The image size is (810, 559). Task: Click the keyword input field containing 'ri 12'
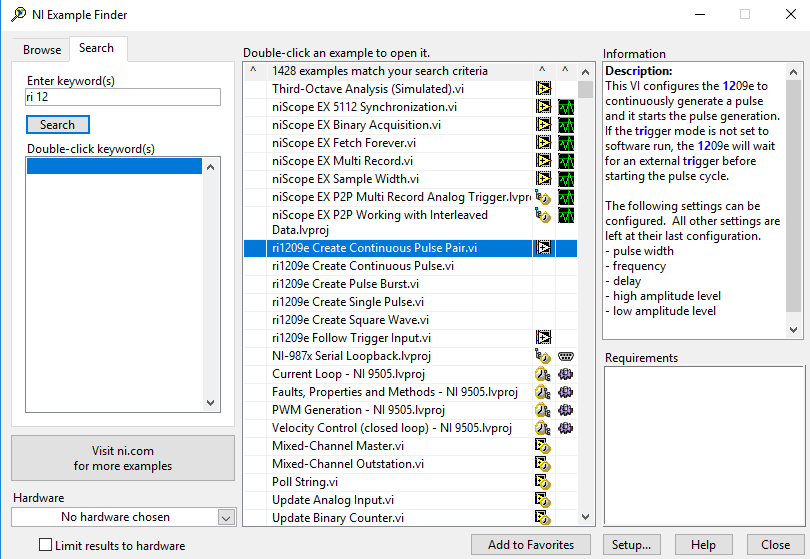[123, 97]
